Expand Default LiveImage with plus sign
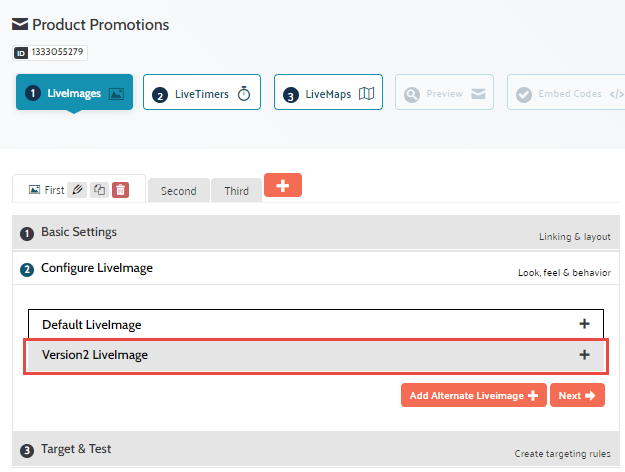Screen dimensions: 625x472 click(584, 324)
